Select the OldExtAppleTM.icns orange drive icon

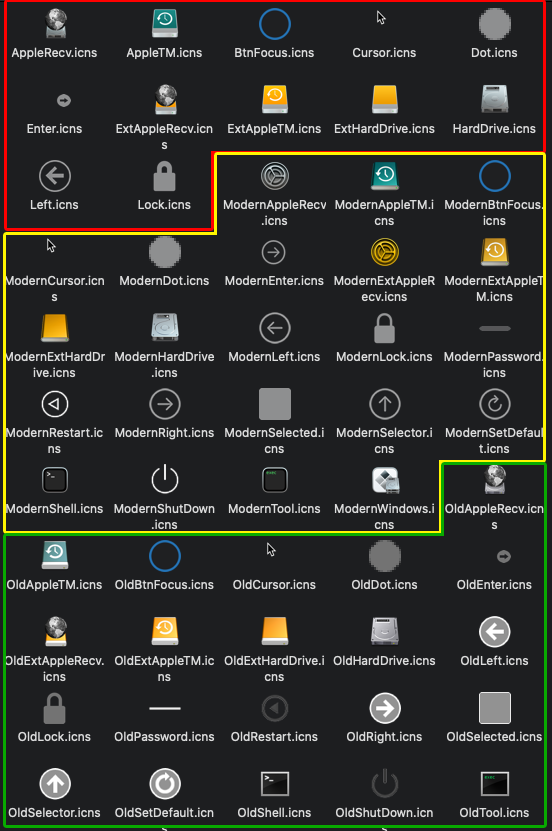[165, 631]
